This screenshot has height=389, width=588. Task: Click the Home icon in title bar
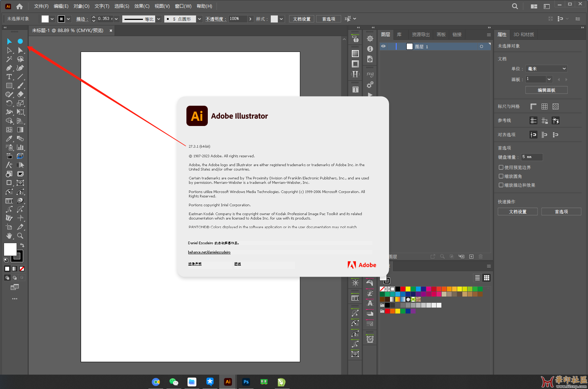20,6
